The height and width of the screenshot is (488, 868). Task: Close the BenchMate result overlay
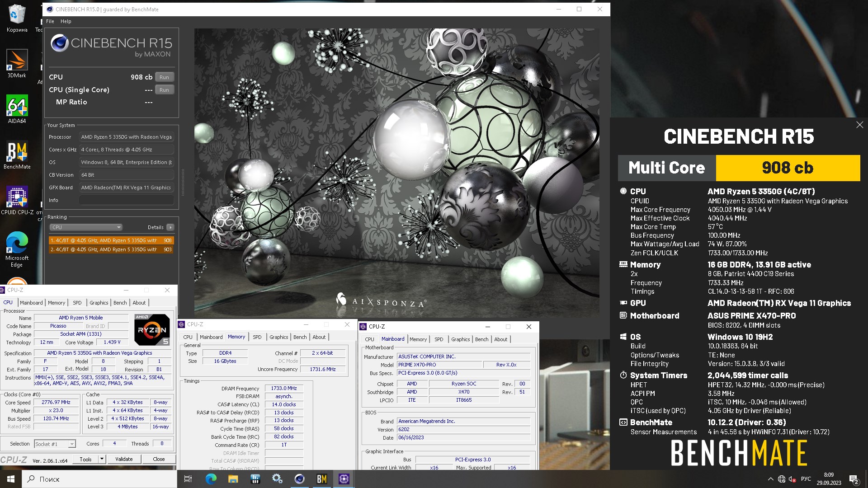pos(859,125)
